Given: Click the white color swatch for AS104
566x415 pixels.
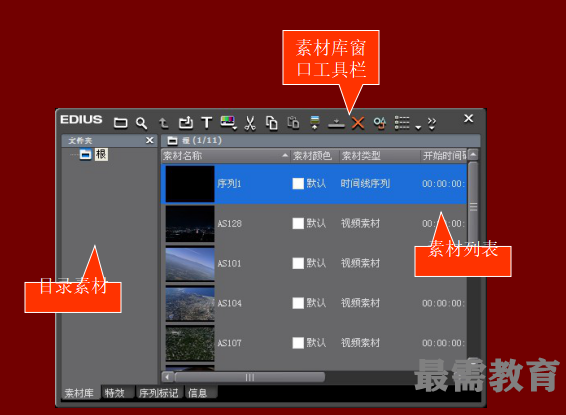Looking at the screenshot, I should [x=298, y=303].
